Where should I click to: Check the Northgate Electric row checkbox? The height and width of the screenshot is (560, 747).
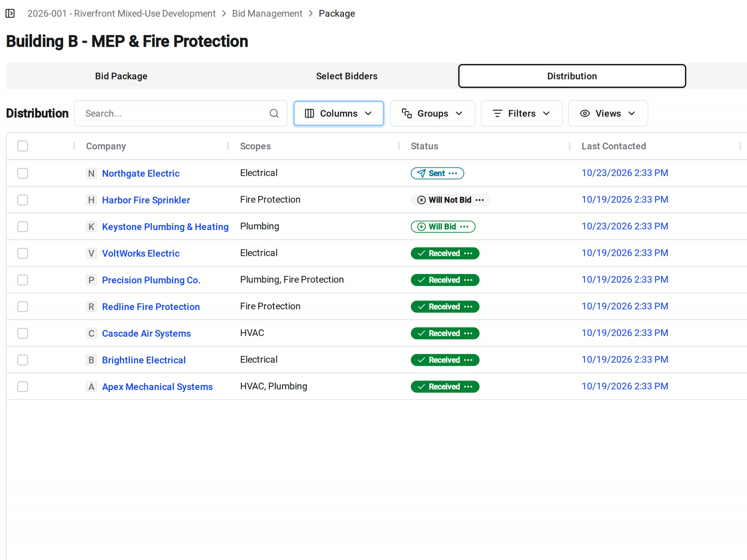(x=23, y=174)
